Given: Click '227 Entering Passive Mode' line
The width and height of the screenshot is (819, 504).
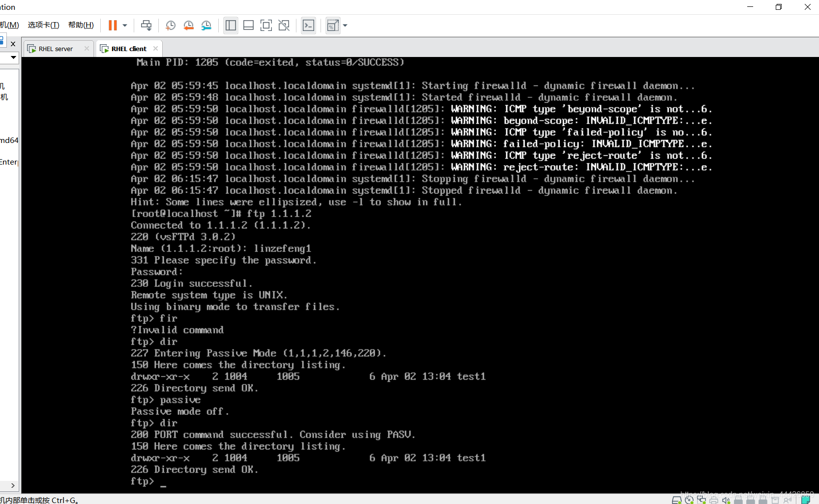Looking at the screenshot, I should [x=259, y=353].
